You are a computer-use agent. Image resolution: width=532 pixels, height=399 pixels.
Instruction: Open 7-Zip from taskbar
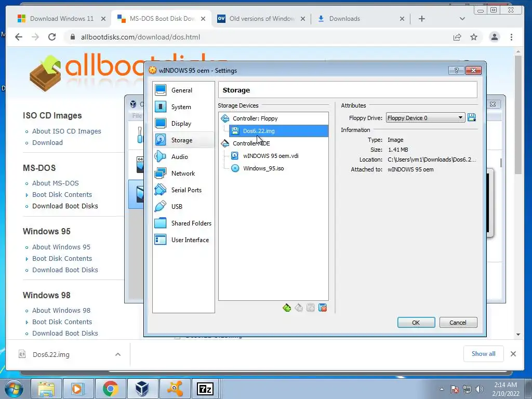coord(205,389)
